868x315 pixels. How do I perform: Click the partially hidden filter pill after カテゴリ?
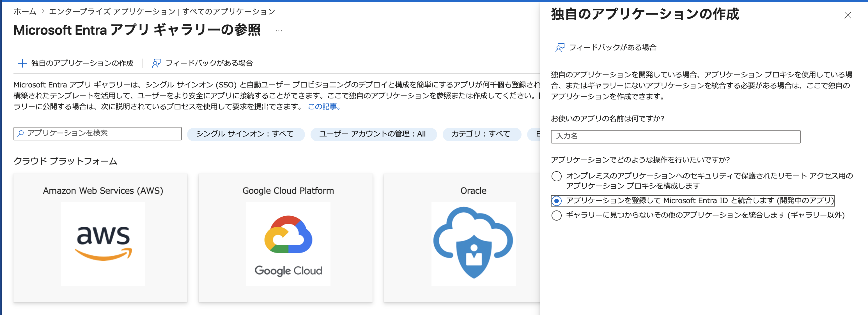534,134
